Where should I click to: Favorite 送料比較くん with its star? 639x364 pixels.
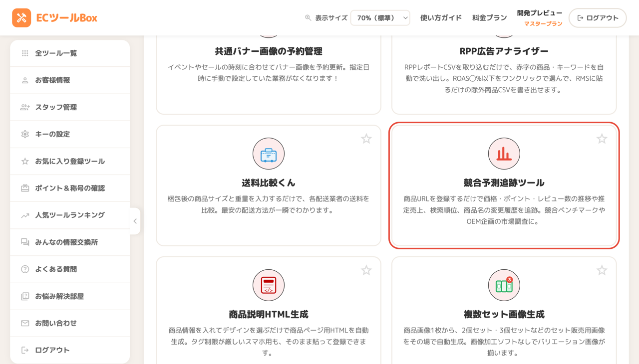(366, 139)
